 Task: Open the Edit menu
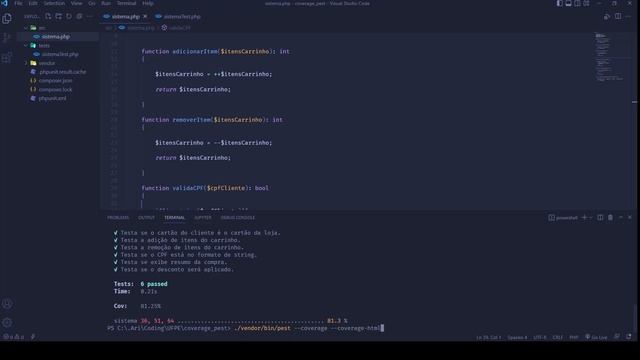tap(33, 3)
